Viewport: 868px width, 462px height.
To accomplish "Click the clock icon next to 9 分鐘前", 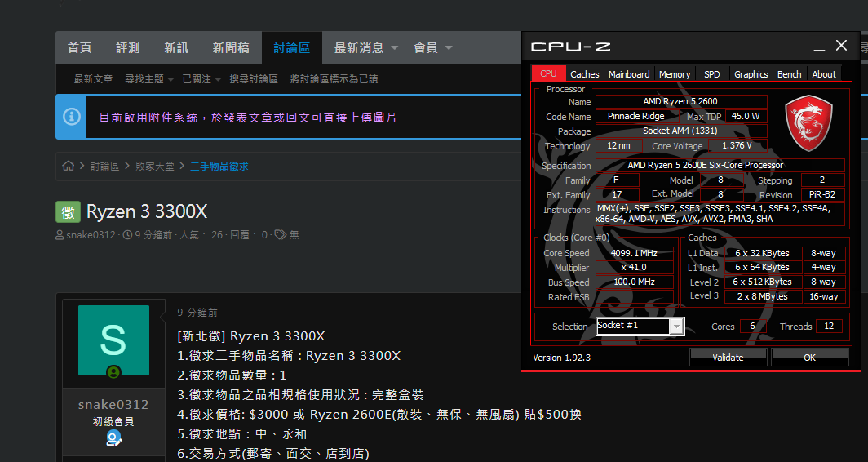I will pyautogui.click(x=127, y=235).
